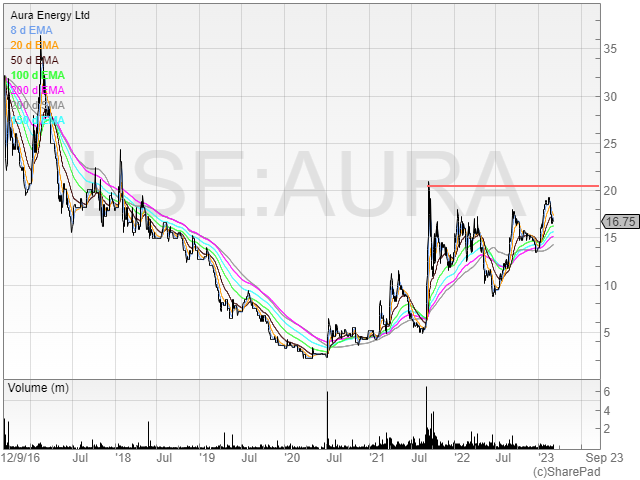Click the Volume (m) panel label

click(x=38, y=388)
